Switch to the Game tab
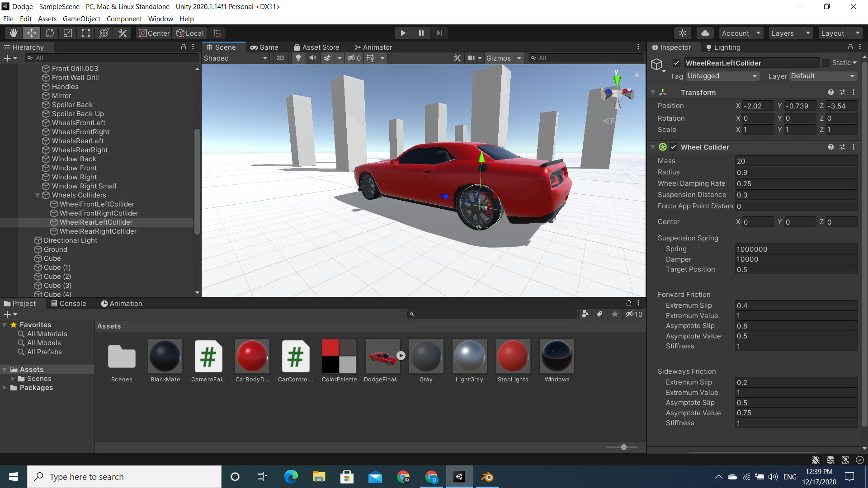Screen dimensions: 868x488 (x=264, y=47)
